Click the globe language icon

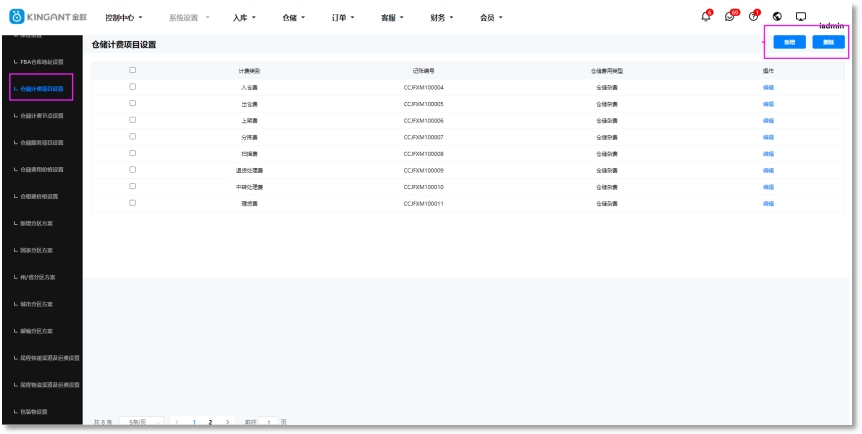point(777,17)
